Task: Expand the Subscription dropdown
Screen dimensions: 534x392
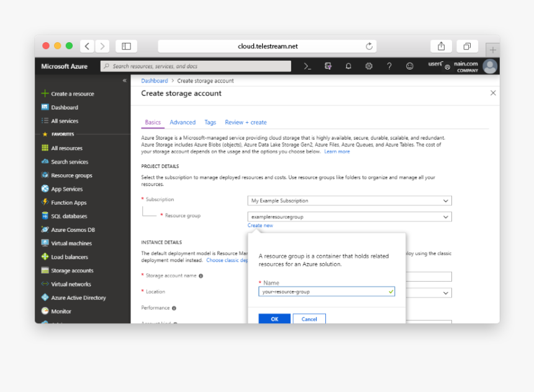Action: pos(350,201)
